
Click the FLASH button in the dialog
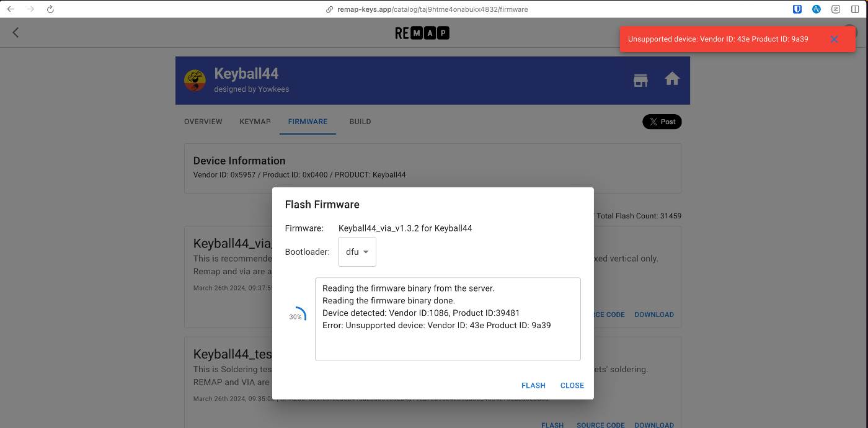click(533, 385)
